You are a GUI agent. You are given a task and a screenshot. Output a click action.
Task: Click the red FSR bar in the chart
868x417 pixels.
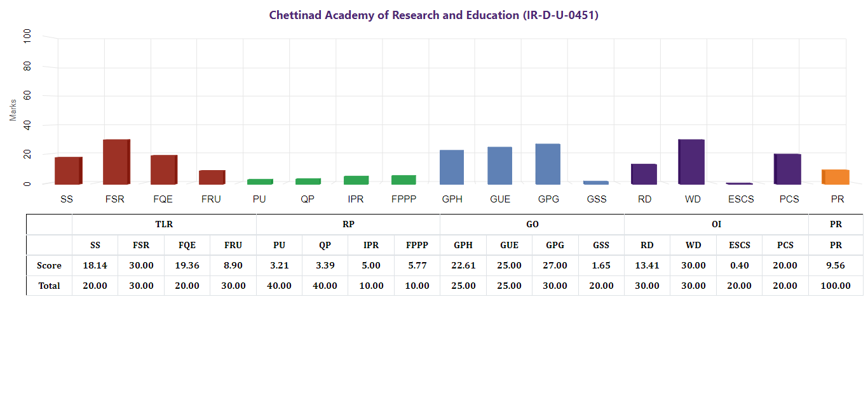point(116,162)
